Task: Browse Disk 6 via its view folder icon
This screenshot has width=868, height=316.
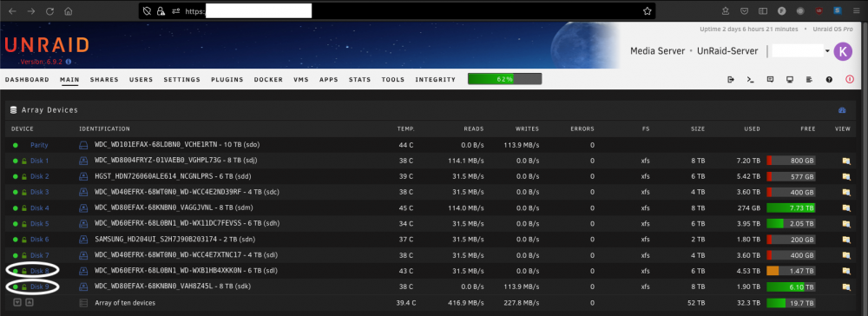Action: pos(845,240)
